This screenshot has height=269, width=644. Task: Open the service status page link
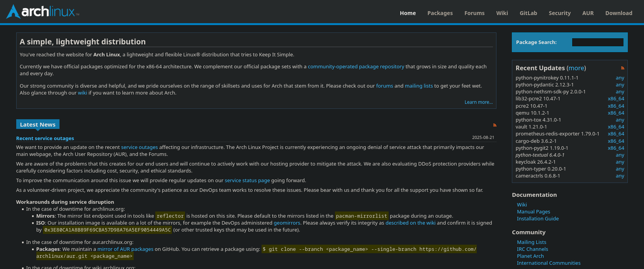tap(247, 181)
